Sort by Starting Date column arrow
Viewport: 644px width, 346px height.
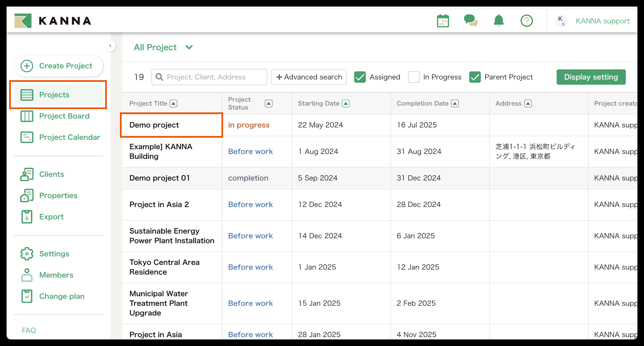(x=346, y=104)
